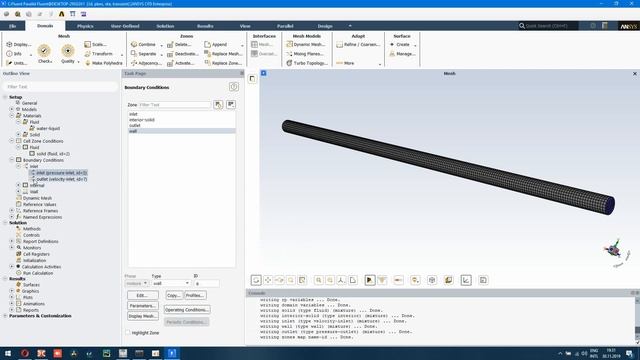Select the outlet zone in list
This screenshot has height=360, width=640.
pos(182,125)
